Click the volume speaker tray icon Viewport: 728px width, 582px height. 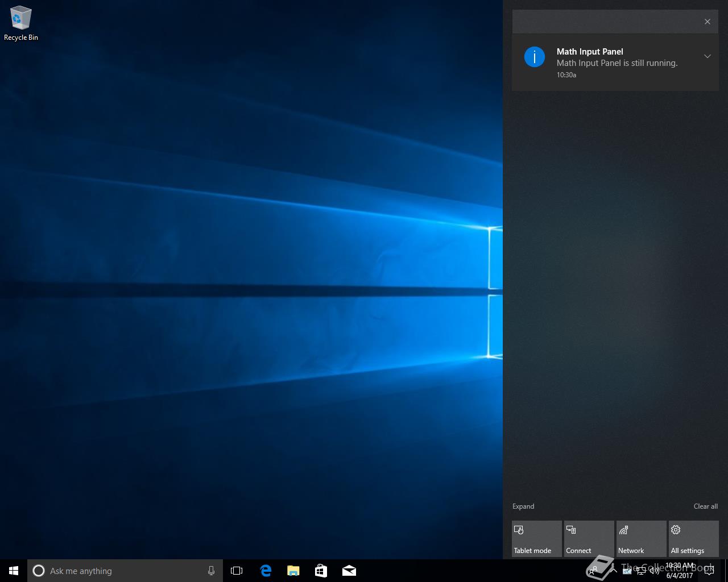pos(655,571)
